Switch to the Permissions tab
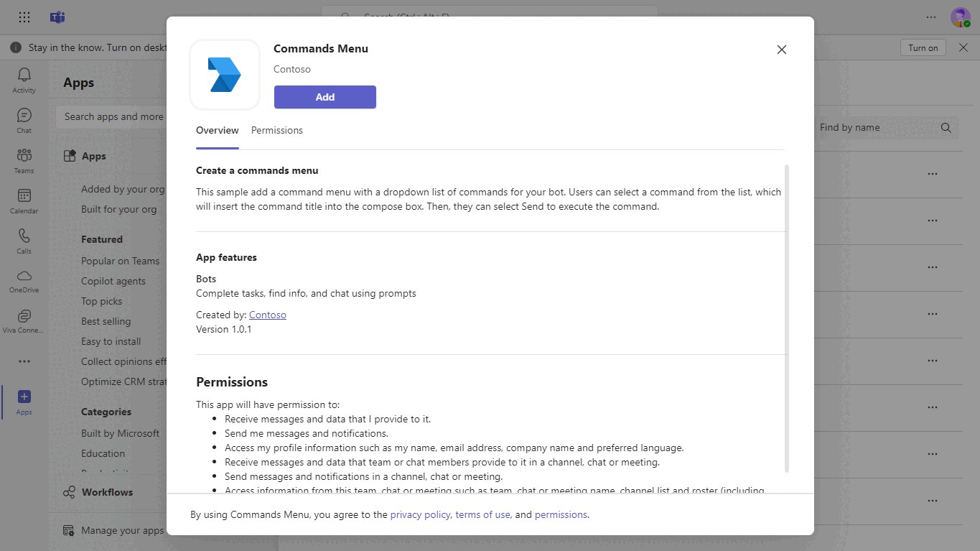The image size is (980, 551). click(276, 130)
